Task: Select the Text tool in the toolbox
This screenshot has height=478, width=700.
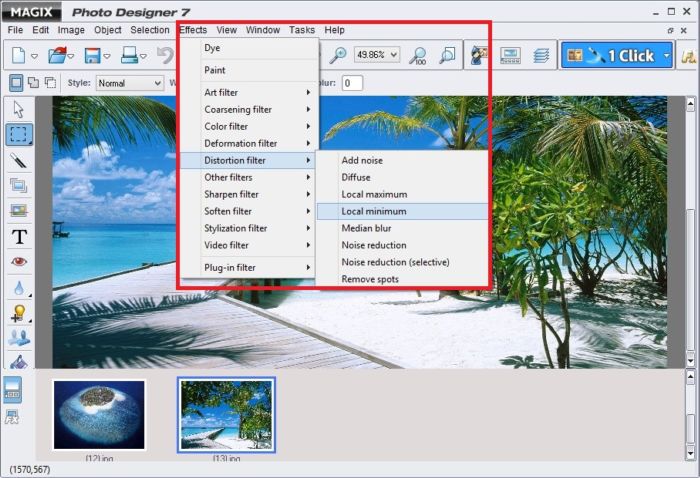Action: pyautogui.click(x=18, y=237)
